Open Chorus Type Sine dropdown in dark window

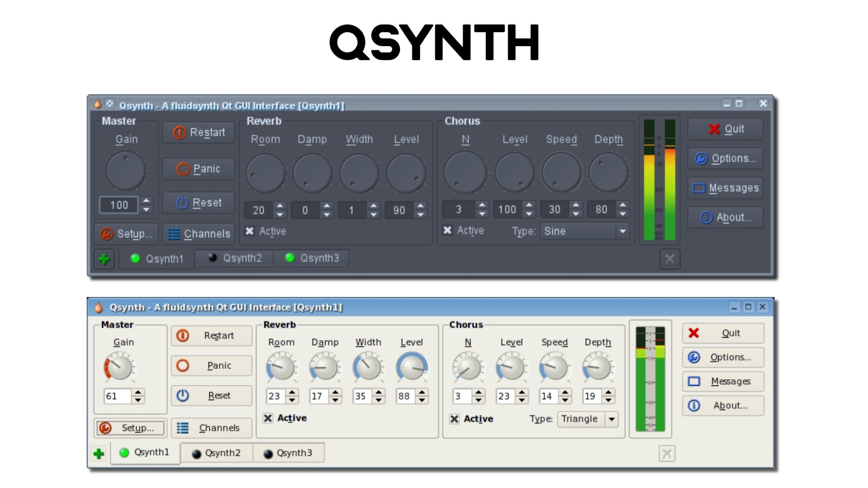585,231
